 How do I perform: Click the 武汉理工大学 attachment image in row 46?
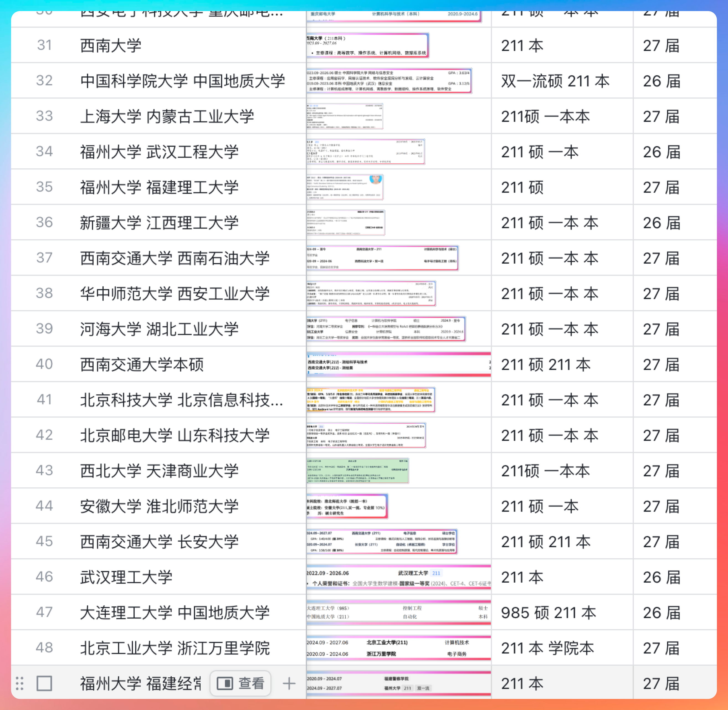point(398,577)
